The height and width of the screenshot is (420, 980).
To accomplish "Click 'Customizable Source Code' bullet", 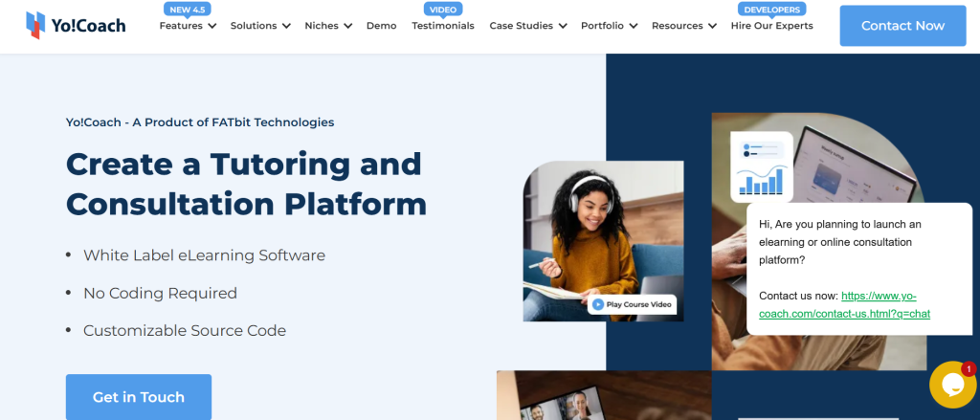I will point(185,331).
